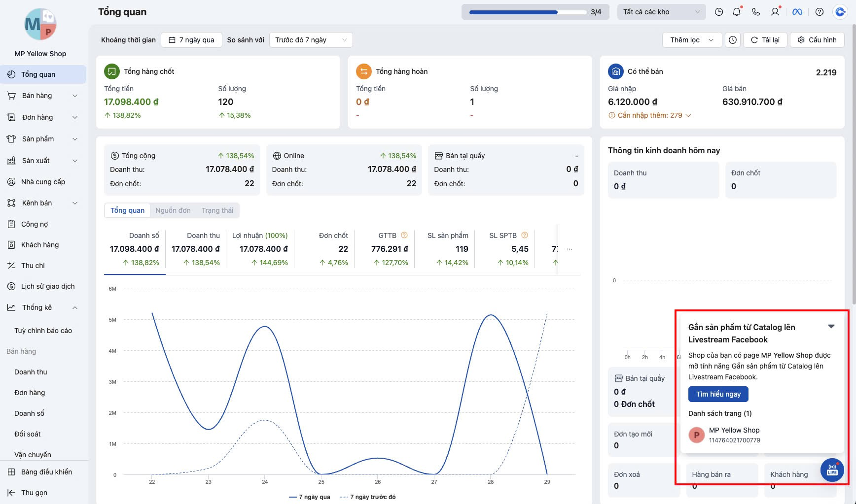Open the Facebook Live floating button
856x504 pixels.
pyautogui.click(x=832, y=470)
